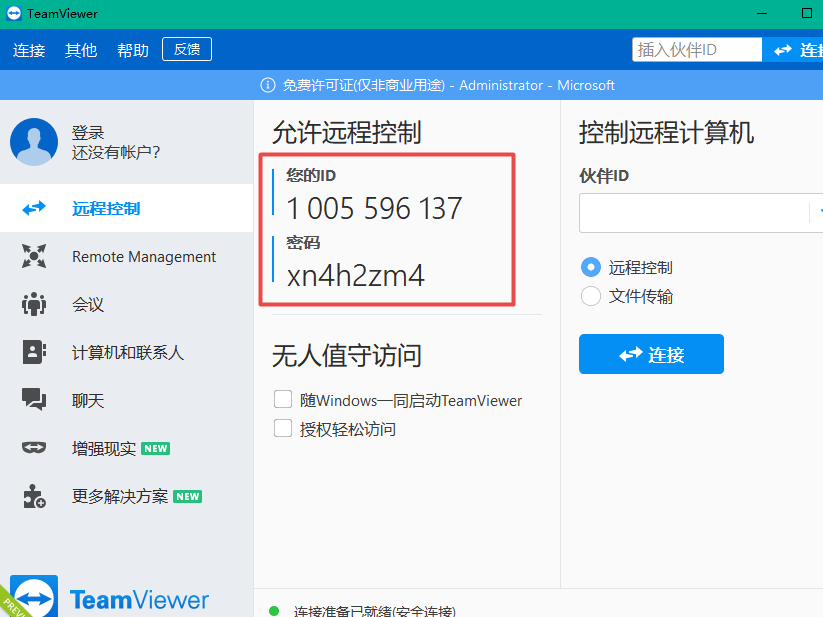Open the Remote Management section
This screenshot has height=617, width=823.
[x=126, y=256]
